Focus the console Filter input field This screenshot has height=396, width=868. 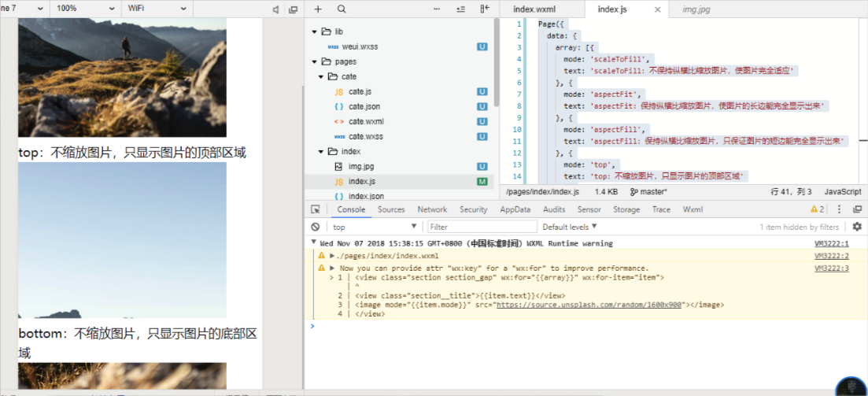pos(482,227)
